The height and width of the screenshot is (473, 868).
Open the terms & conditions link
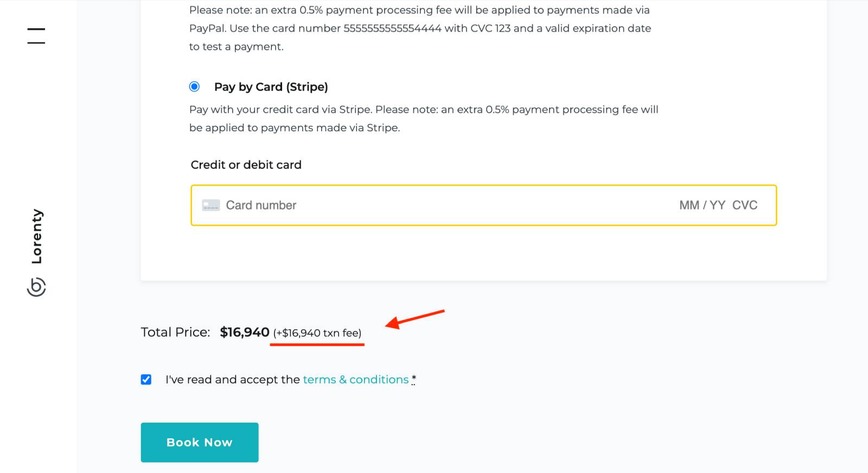point(355,380)
